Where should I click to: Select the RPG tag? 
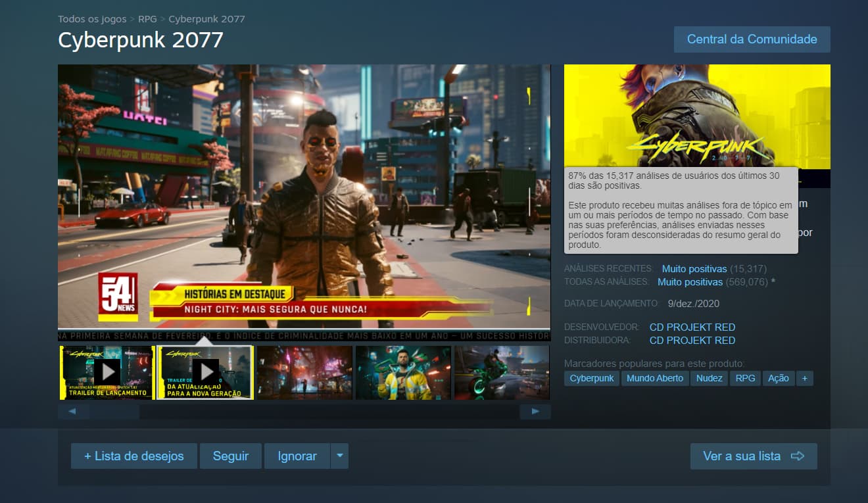745,378
